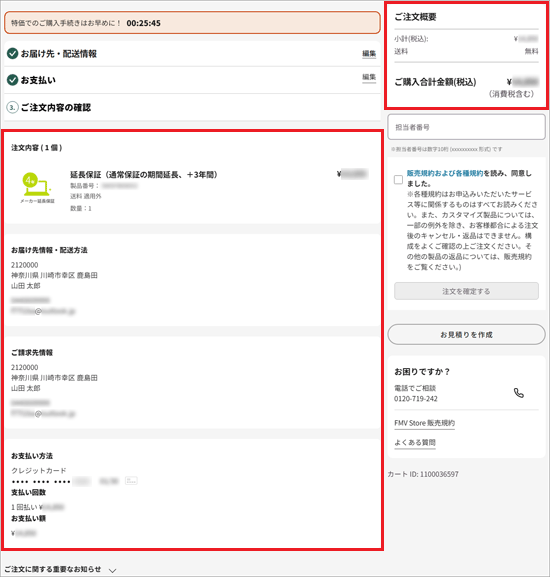Click the 製品番号 label under product name

coord(84,186)
